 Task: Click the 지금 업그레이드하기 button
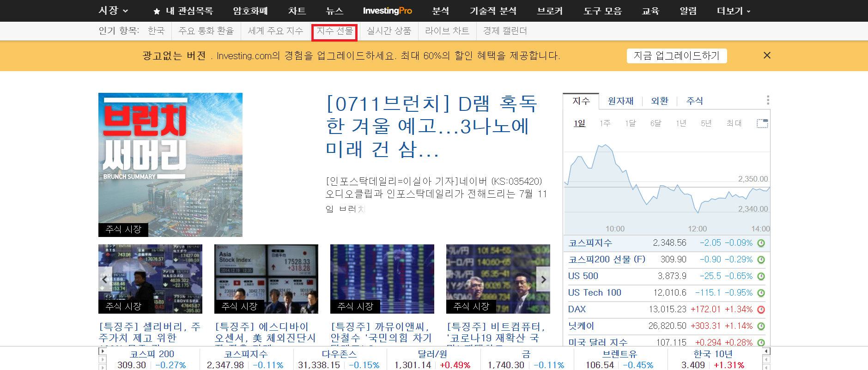pos(677,56)
